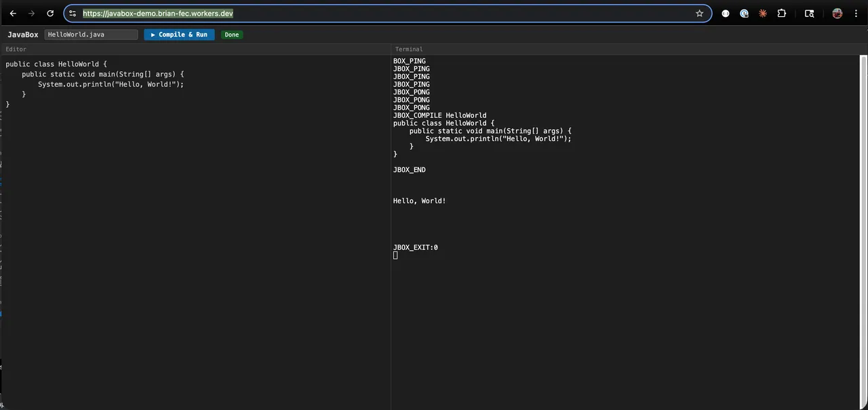Click the first terminal line BOX_PING
Viewport: 868px width, 410px height.
410,61
